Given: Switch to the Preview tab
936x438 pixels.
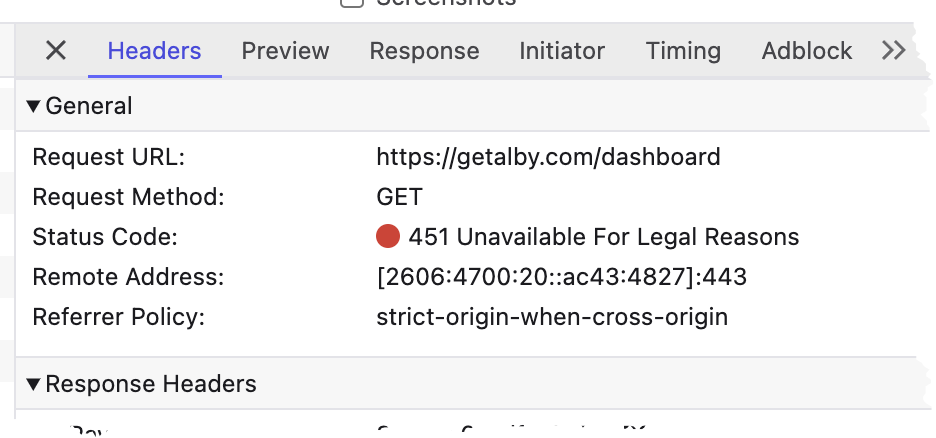Looking at the screenshot, I should (285, 51).
